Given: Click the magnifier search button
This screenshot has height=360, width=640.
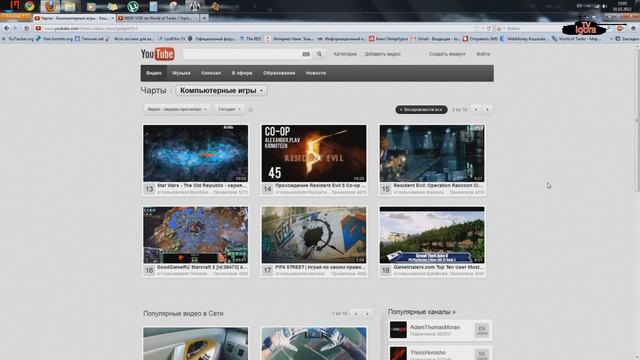Looking at the screenshot, I should (319, 54).
